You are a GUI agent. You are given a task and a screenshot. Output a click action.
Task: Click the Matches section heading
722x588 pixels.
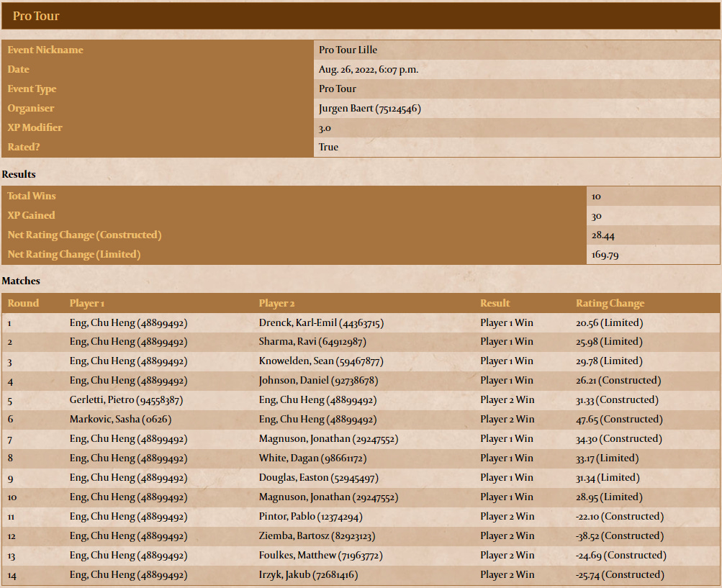pos(21,281)
